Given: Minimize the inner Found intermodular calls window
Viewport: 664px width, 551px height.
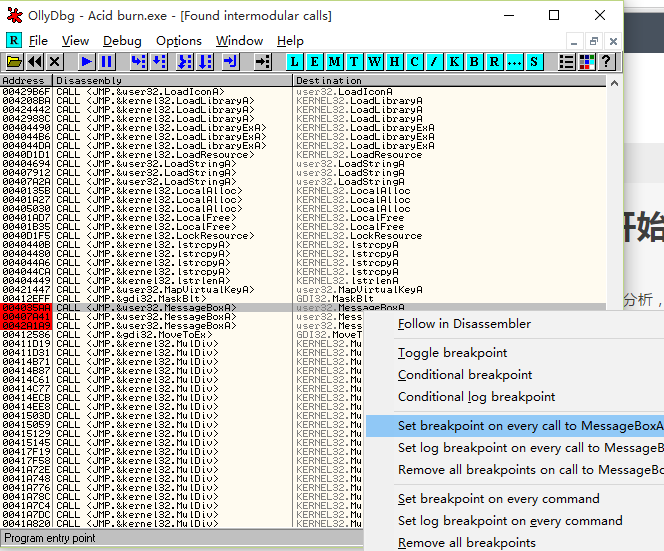Looking at the screenshot, I should (574, 42).
